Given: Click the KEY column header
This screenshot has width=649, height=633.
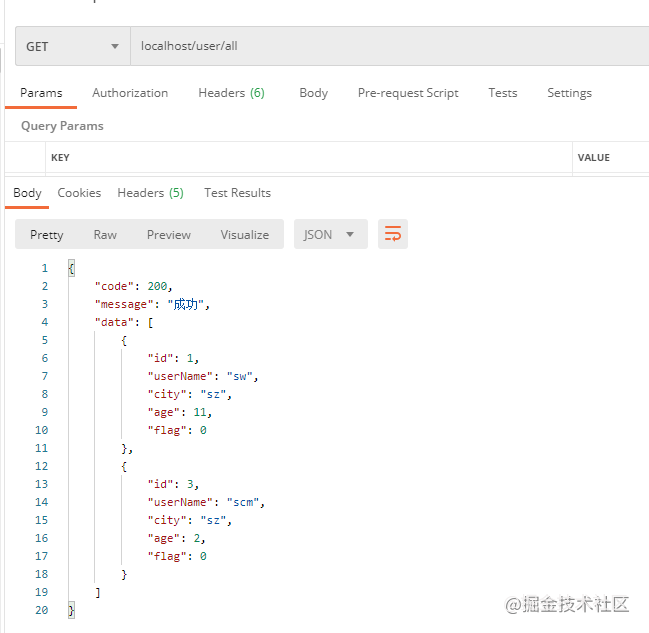Looking at the screenshot, I should coord(61,157).
